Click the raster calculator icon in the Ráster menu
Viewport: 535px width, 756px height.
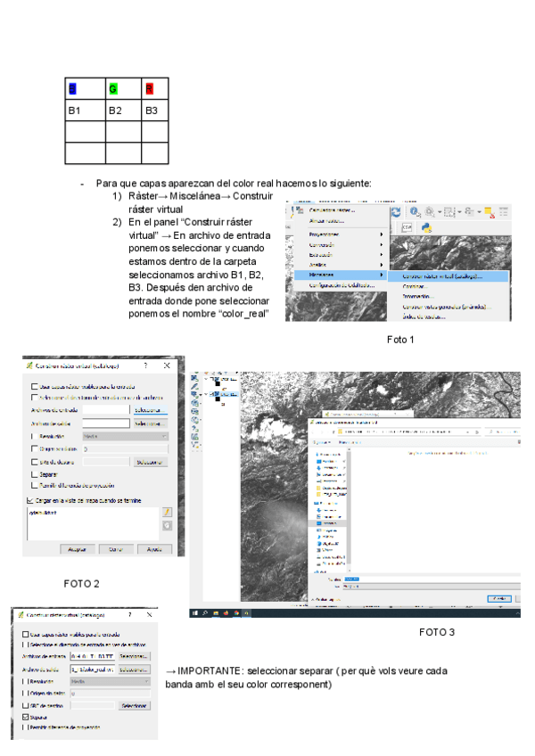[300, 210]
